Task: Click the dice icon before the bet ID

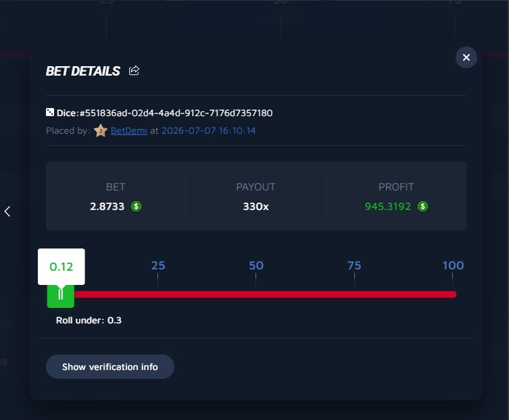Action: coord(49,112)
